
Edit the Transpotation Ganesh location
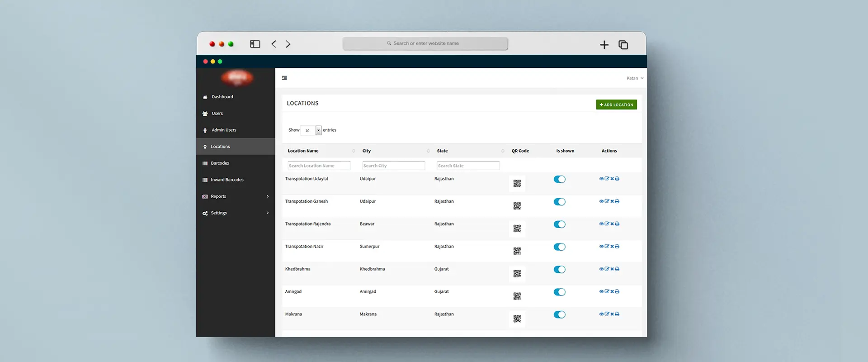pos(607,201)
